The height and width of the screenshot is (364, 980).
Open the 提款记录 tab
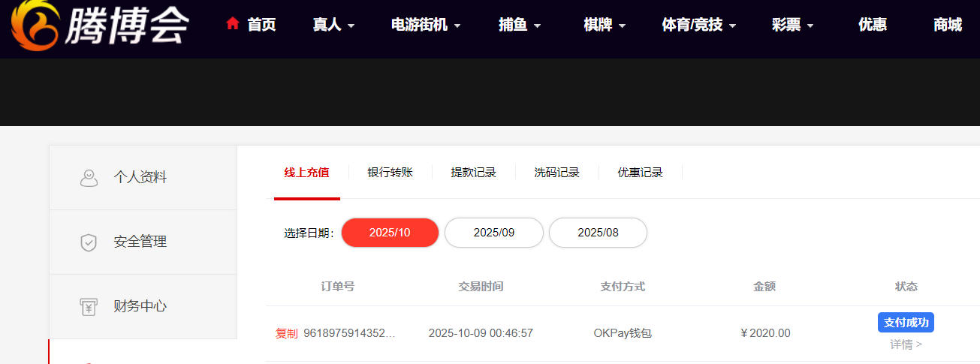coord(473,173)
